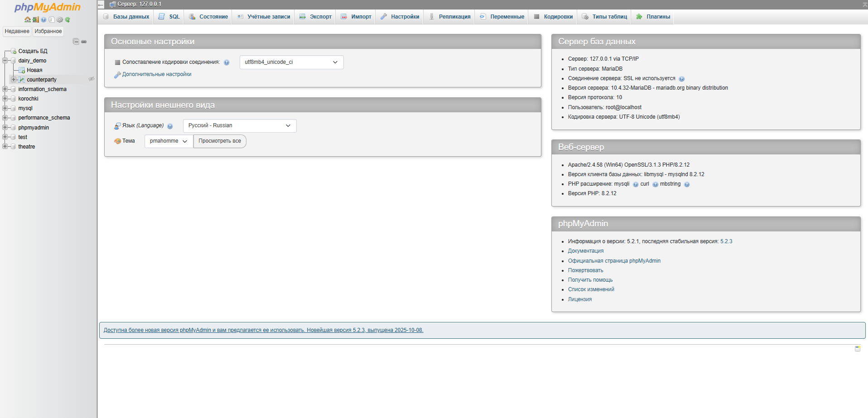
Task: Expand the korochki database node
Action: pos(5,99)
